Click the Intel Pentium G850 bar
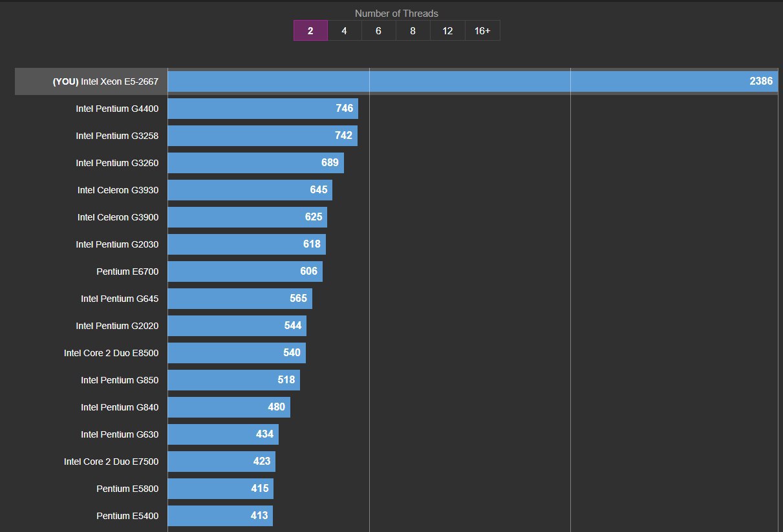Image resolution: width=783 pixels, height=532 pixels. click(234, 380)
